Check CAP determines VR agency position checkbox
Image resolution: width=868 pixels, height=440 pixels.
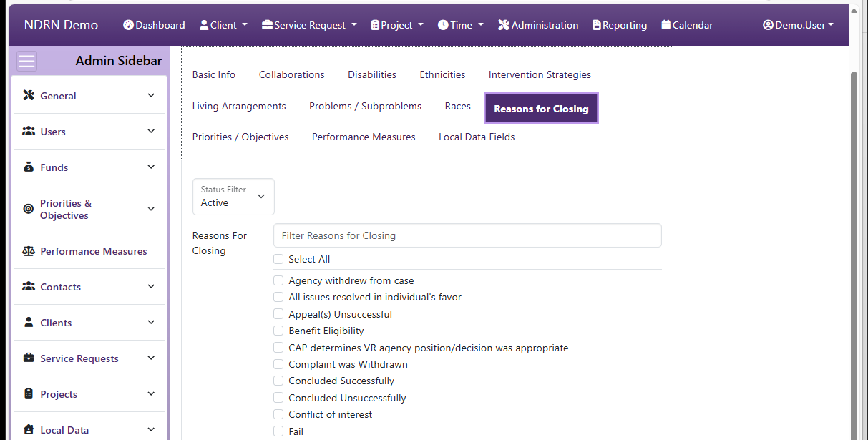click(278, 348)
